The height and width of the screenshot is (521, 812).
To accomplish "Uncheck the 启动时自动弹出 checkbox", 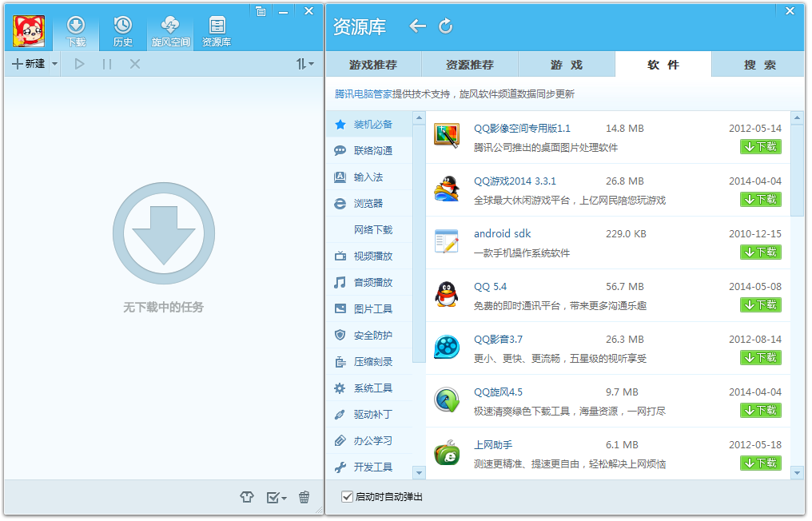I will coord(347,497).
